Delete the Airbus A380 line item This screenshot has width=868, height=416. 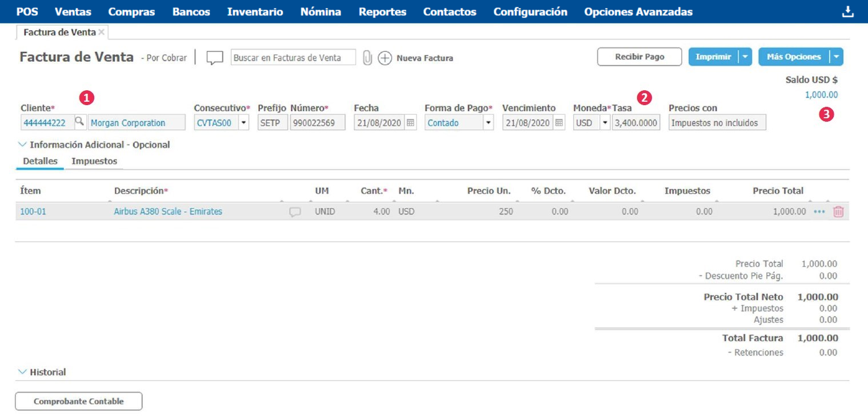click(x=838, y=211)
